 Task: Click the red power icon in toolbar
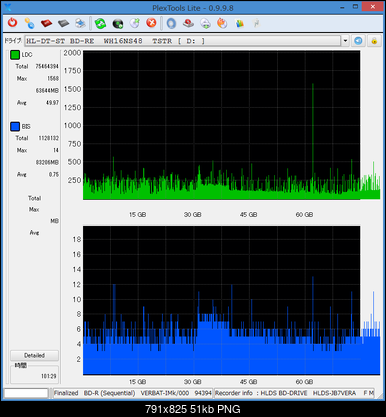tap(13, 23)
